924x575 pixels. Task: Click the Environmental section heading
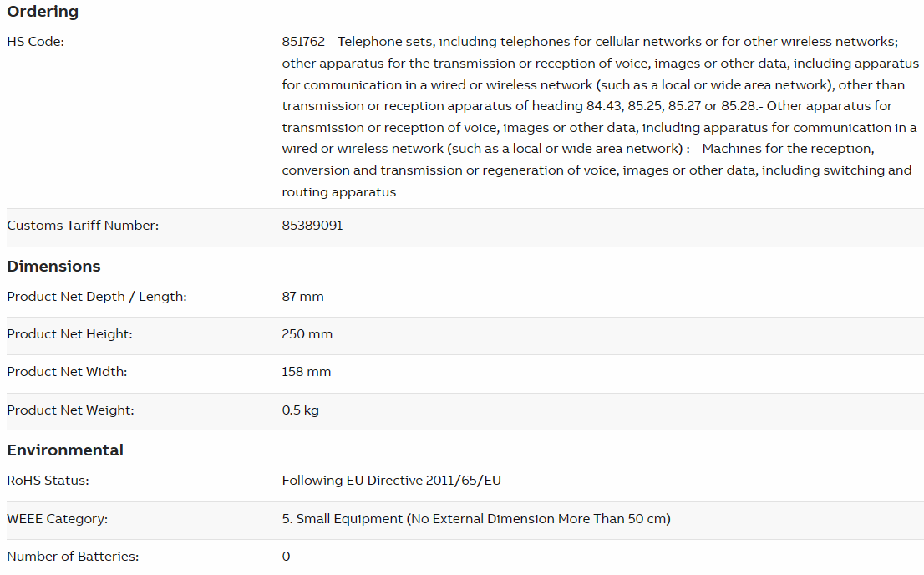65,450
